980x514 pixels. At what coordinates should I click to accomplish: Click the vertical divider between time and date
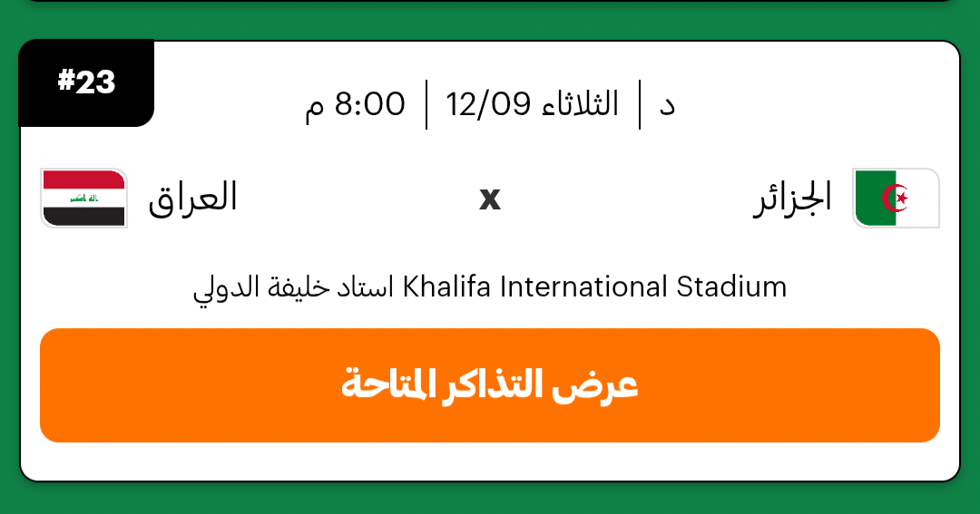point(426,104)
